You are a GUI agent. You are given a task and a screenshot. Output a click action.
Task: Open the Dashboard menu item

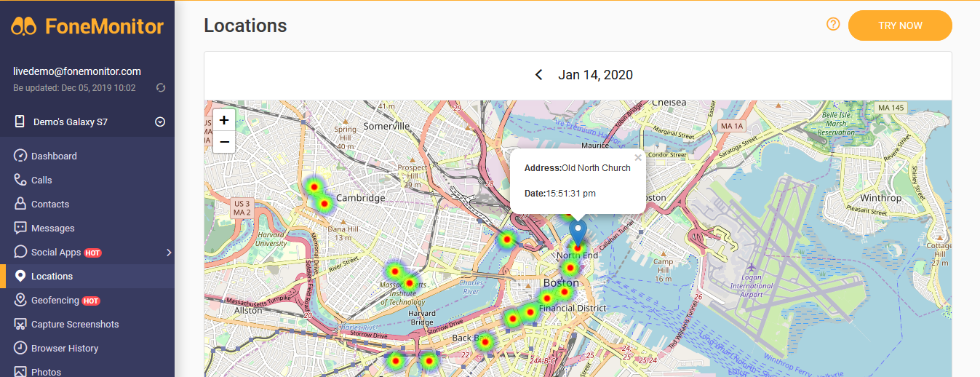click(x=87, y=156)
